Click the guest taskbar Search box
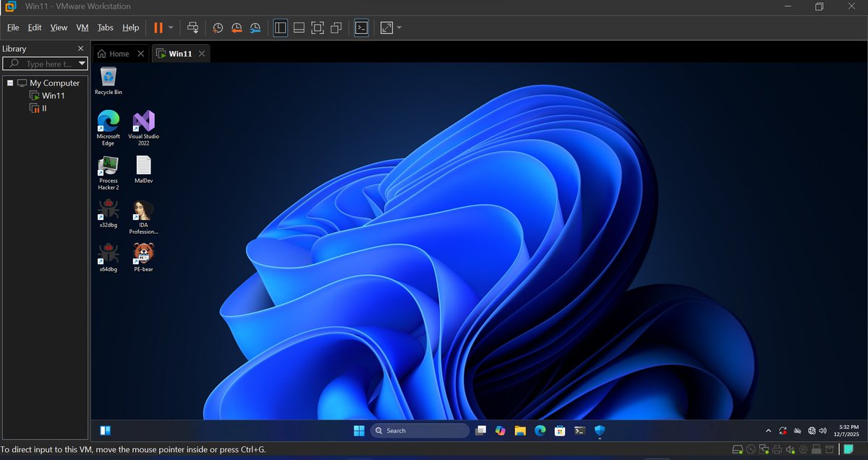Viewport: 868px width, 460px height. pos(420,430)
